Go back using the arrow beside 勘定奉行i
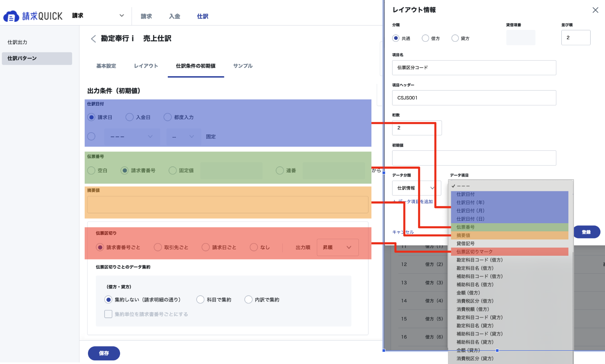 point(93,39)
